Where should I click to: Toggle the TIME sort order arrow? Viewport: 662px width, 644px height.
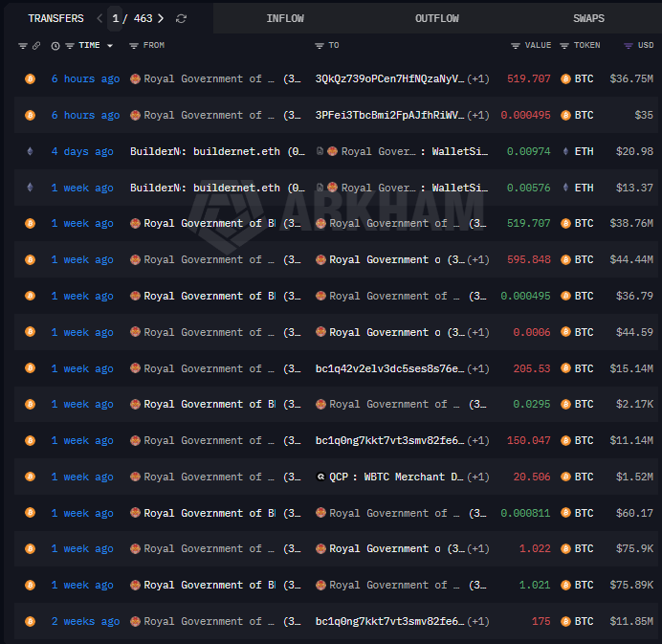tap(109, 46)
